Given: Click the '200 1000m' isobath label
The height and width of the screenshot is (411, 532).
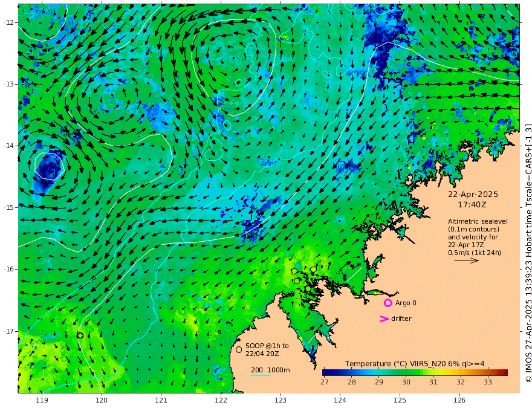Looking at the screenshot, I should tap(270, 370).
